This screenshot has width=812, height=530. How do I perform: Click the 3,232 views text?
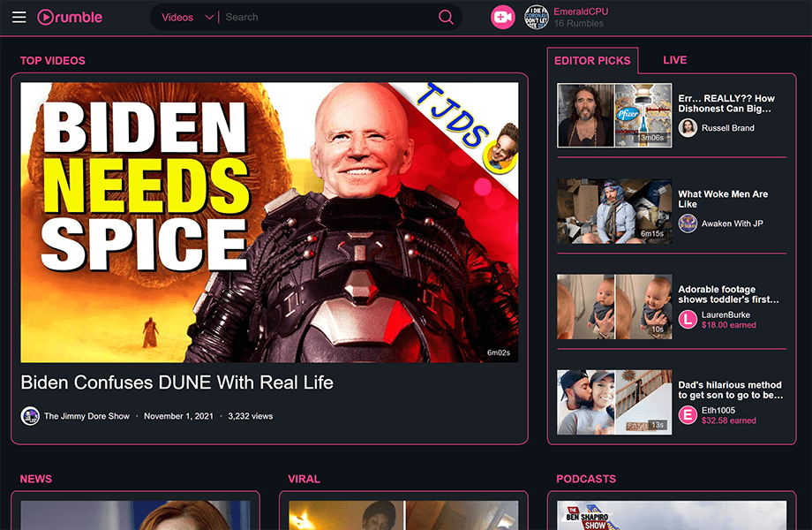click(250, 416)
